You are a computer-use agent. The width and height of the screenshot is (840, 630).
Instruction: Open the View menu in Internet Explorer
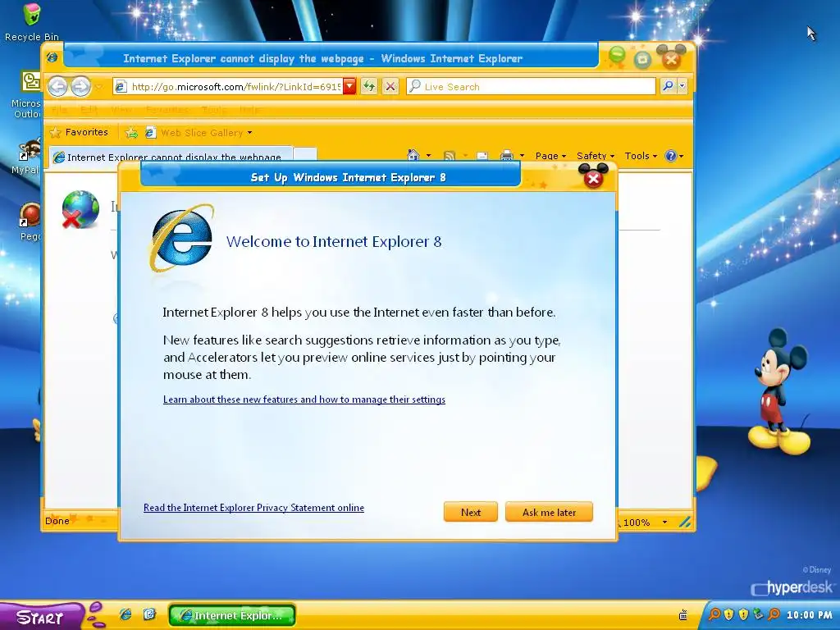(121, 110)
